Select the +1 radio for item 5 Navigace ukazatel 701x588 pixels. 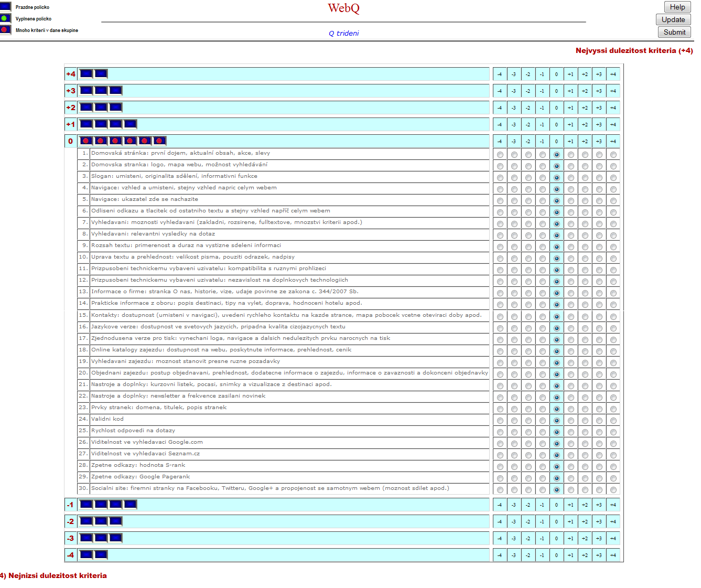[571, 201]
